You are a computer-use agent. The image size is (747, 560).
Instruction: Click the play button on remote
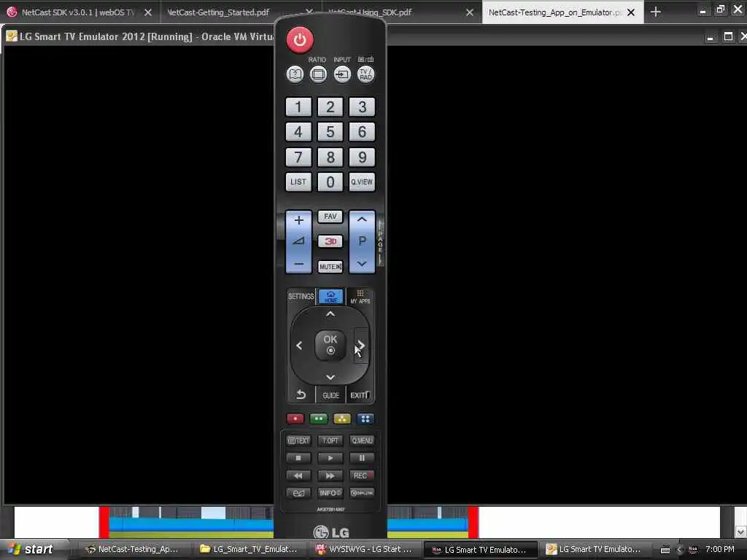tap(330, 458)
